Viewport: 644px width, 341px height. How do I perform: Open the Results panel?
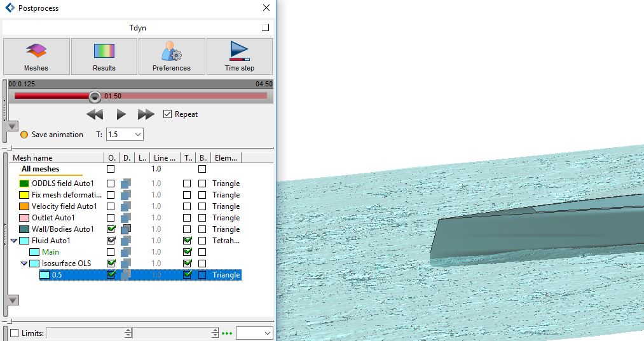coord(104,57)
